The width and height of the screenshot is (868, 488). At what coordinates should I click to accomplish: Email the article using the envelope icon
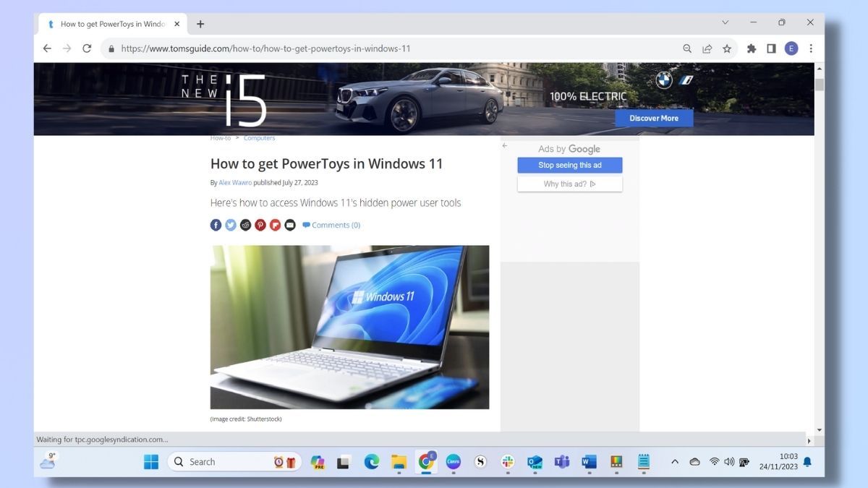pyautogui.click(x=289, y=225)
